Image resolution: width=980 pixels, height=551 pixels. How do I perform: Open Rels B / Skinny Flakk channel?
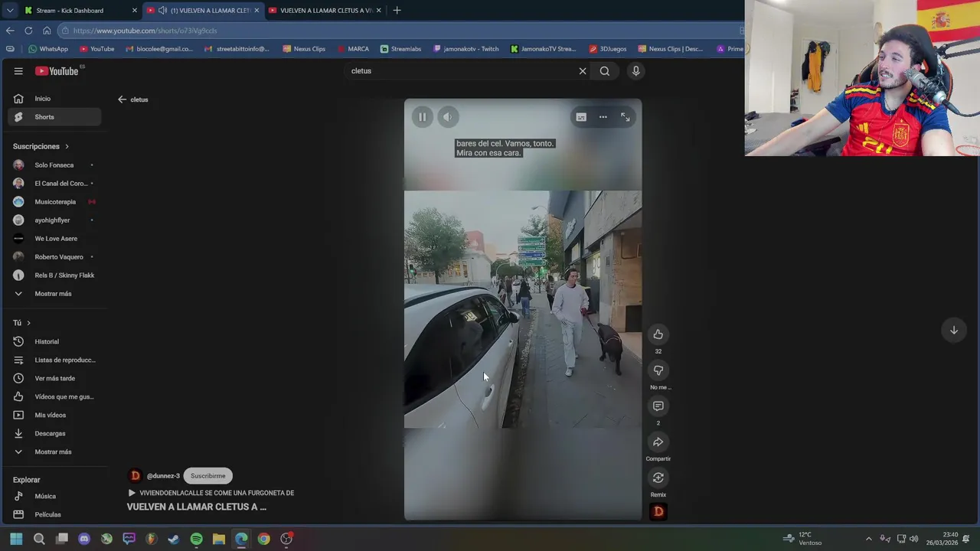tap(54, 275)
